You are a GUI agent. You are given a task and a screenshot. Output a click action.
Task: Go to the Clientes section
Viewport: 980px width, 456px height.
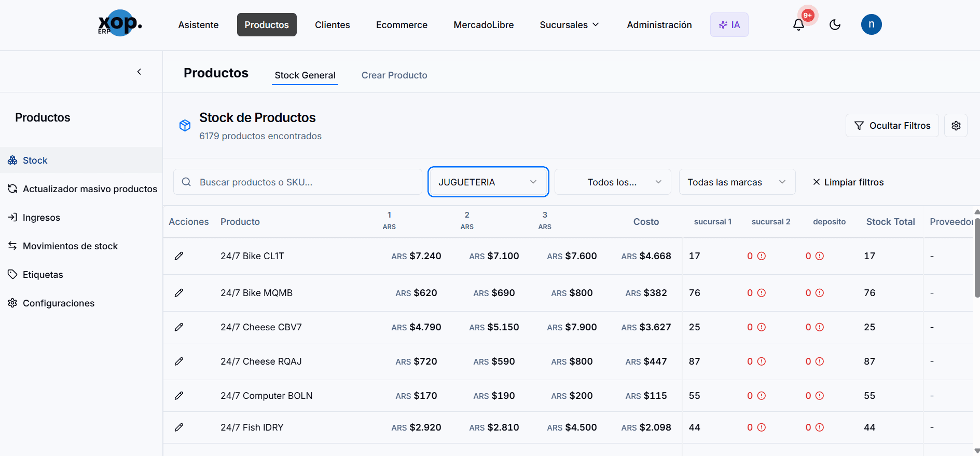click(333, 25)
